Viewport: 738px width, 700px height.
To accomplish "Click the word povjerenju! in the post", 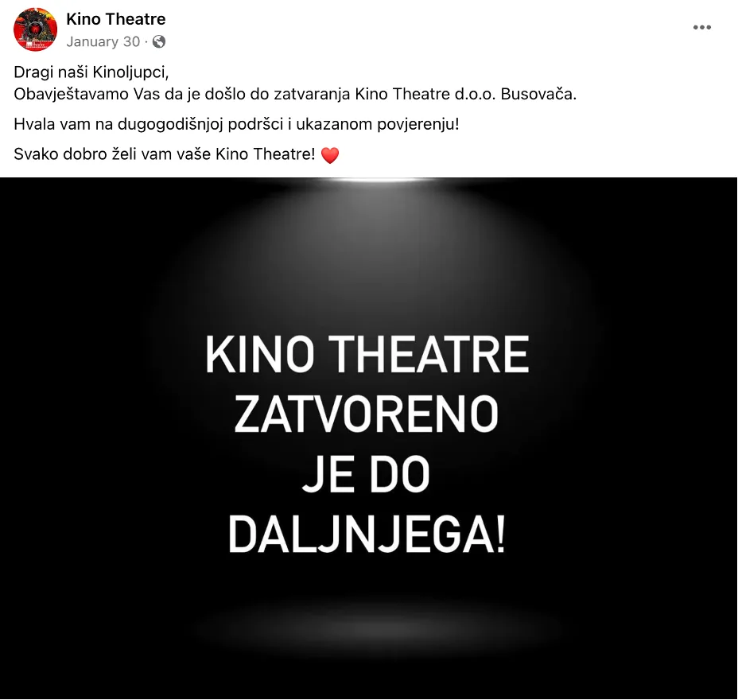I will click(x=418, y=124).
